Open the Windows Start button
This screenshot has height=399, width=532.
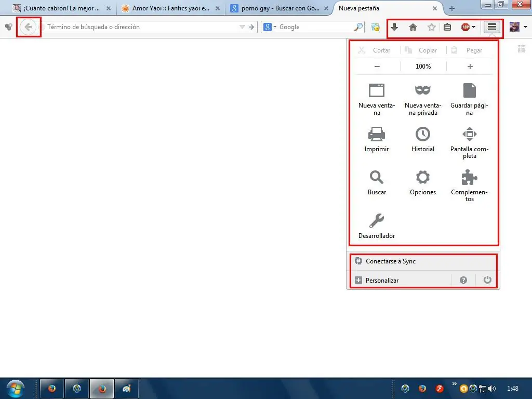[16, 389]
